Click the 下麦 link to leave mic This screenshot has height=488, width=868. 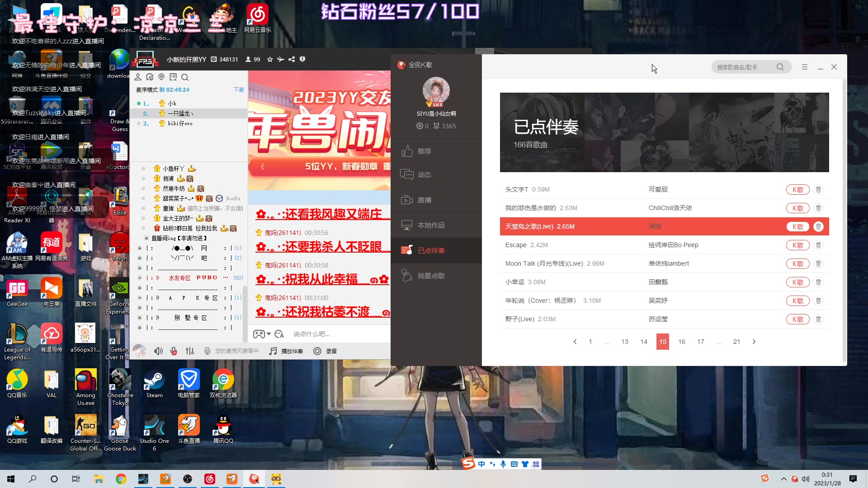238,90
